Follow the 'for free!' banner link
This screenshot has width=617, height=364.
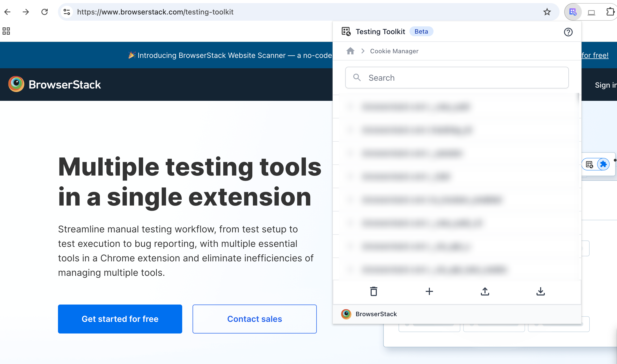point(595,55)
